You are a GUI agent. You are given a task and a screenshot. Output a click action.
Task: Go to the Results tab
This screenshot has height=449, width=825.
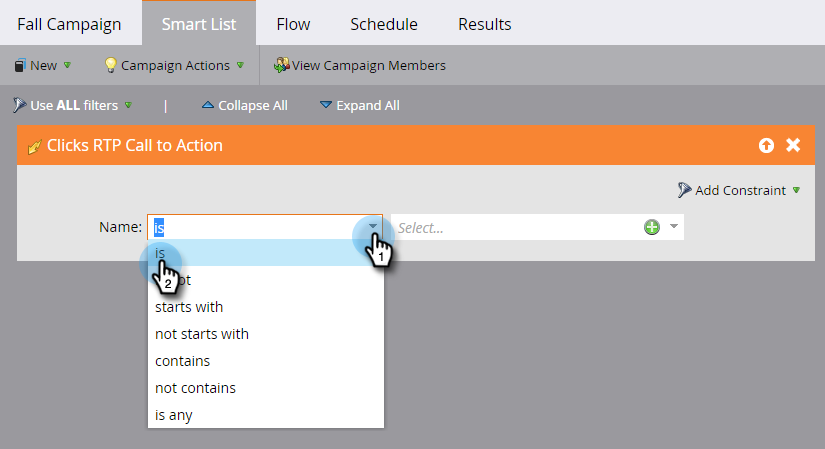click(484, 24)
